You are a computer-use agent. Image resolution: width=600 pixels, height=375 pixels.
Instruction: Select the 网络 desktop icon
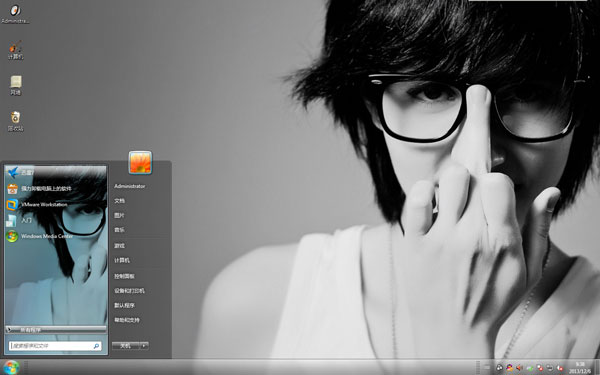click(15, 86)
